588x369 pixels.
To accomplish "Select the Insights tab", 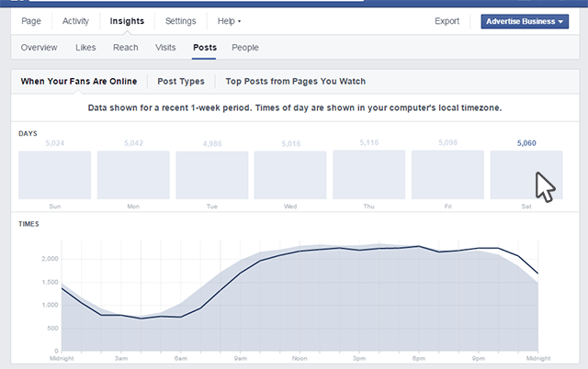I will 127,21.
